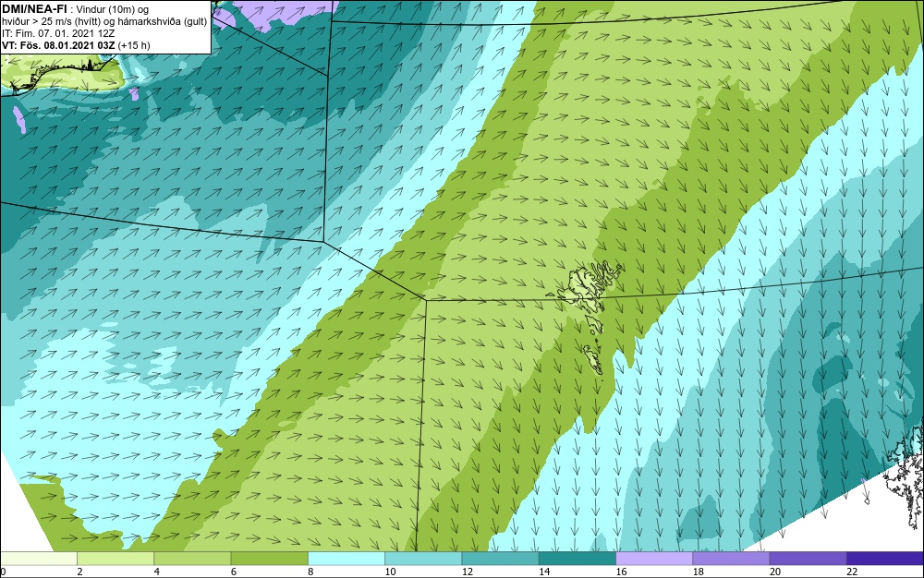Click the 6–8 m/s legend swatch
The image size is (924, 578).
tap(269, 559)
